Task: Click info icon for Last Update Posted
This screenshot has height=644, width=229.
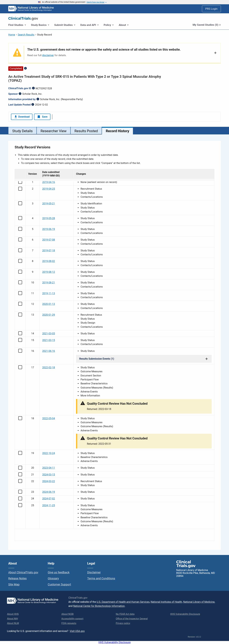Action: (x=33, y=104)
